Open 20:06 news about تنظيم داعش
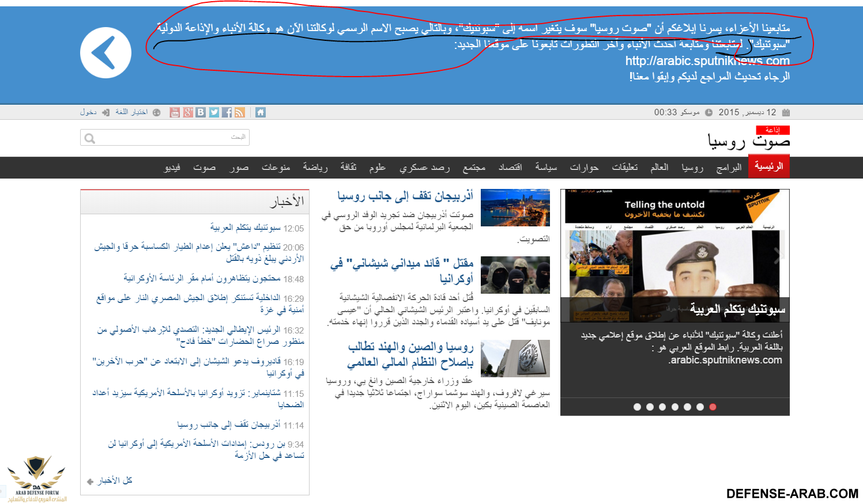Screen dimensions: 863x504 199,252
